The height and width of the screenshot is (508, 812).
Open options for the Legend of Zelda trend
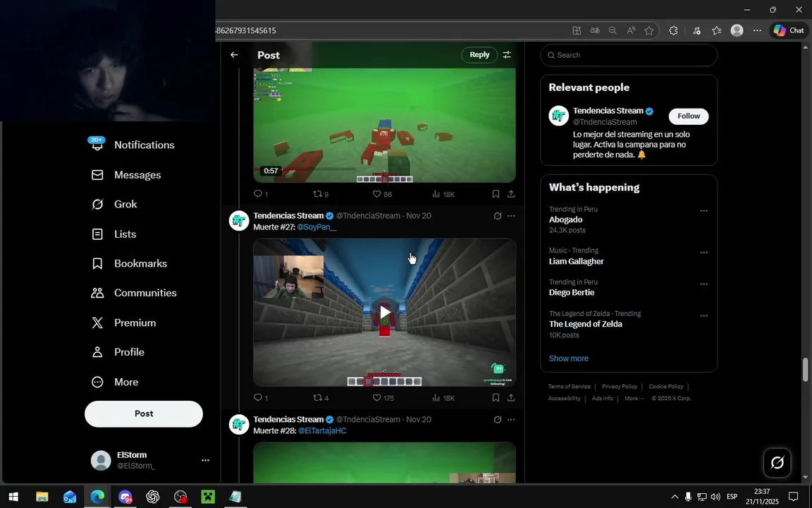[x=703, y=315]
